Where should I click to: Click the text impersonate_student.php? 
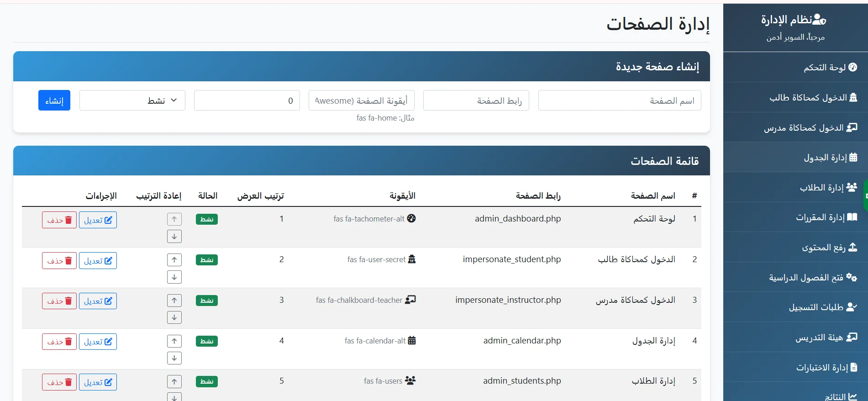(512, 259)
